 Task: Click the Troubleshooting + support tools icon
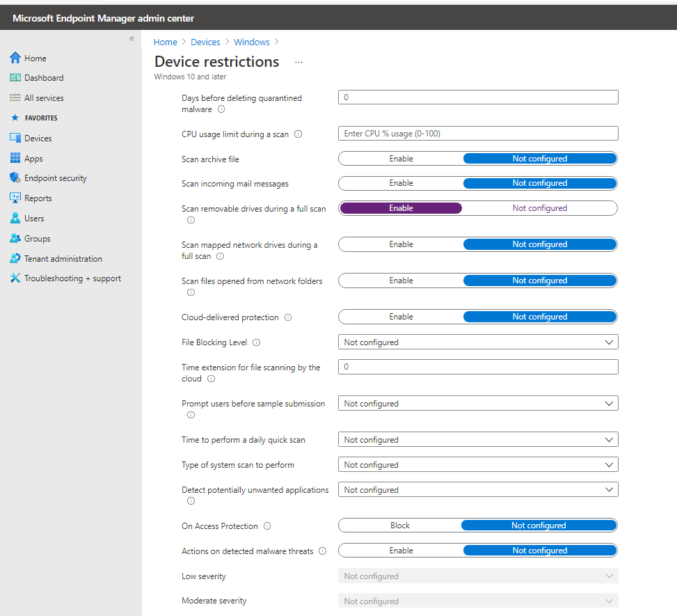pos(15,278)
